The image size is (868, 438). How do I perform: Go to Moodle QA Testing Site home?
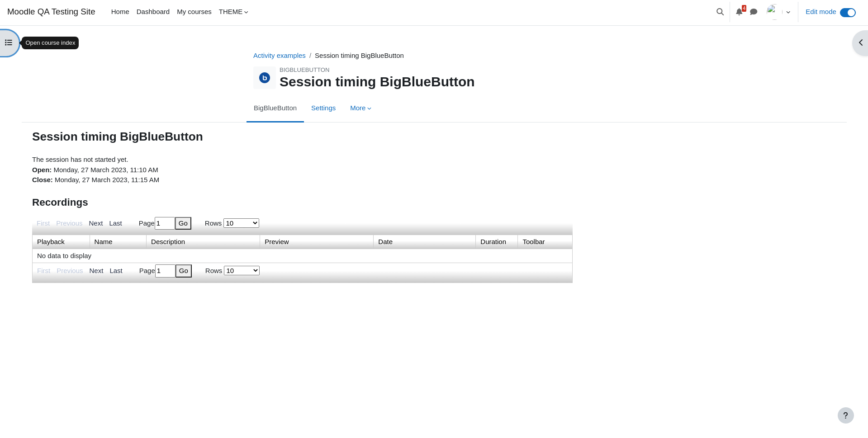(51, 12)
